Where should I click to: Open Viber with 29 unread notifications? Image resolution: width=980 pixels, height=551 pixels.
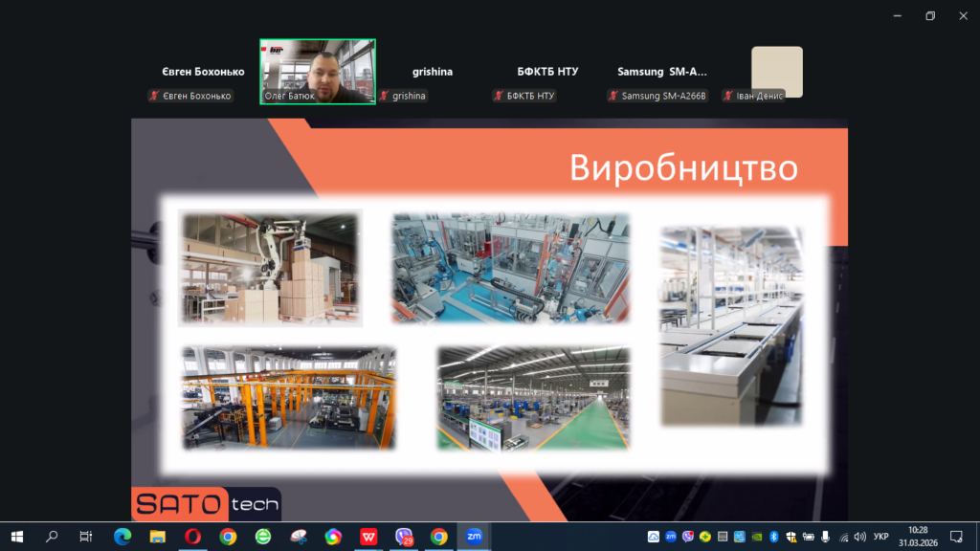click(x=404, y=537)
